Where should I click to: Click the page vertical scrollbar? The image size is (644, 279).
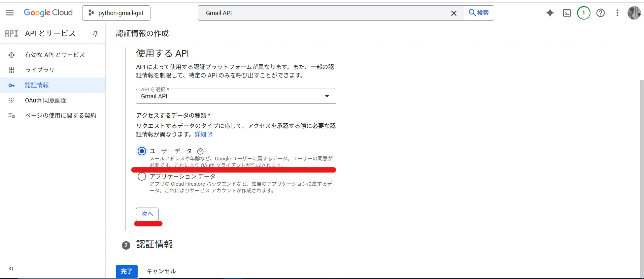642,179
